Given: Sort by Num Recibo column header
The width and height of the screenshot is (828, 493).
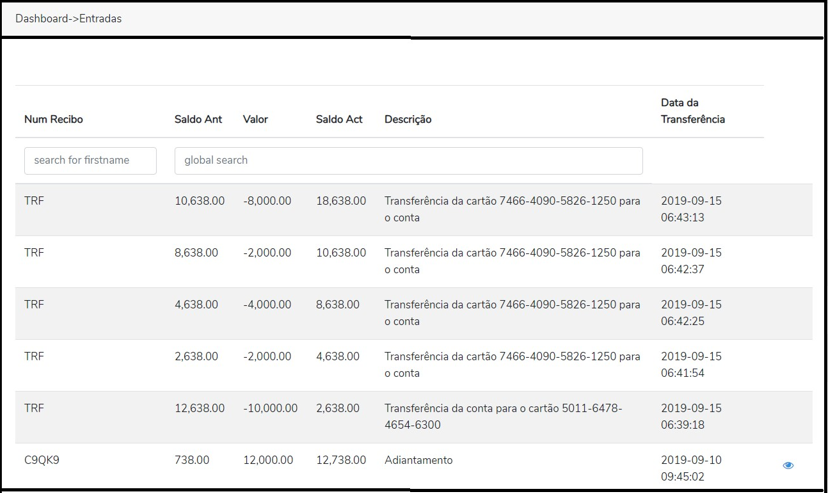Looking at the screenshot, I should tap(54, 119).
